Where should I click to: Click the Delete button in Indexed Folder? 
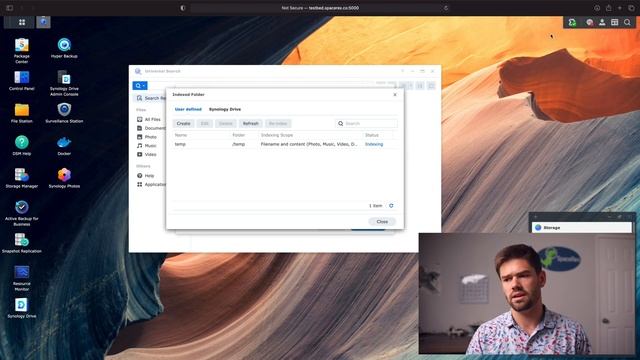point(225,123)
